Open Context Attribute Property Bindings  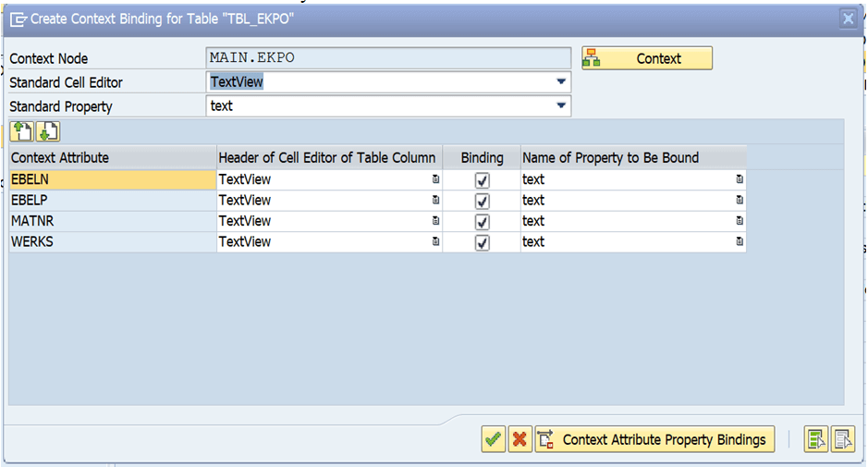654,440
